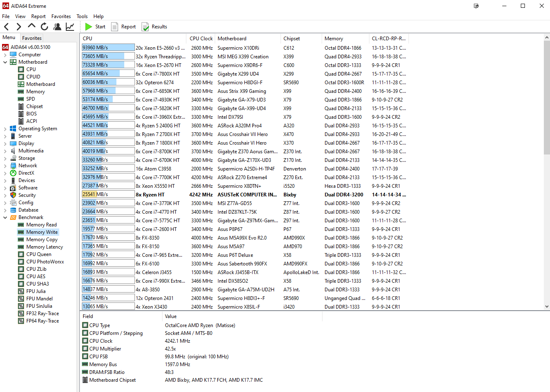
Task: Expand the Server tree node
Action: tap(5, 136)
